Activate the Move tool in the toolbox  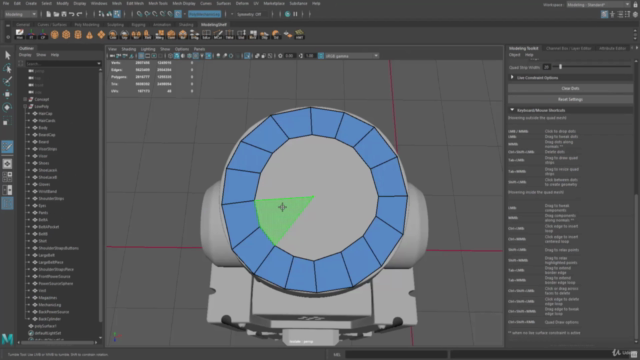pos(7,94)
